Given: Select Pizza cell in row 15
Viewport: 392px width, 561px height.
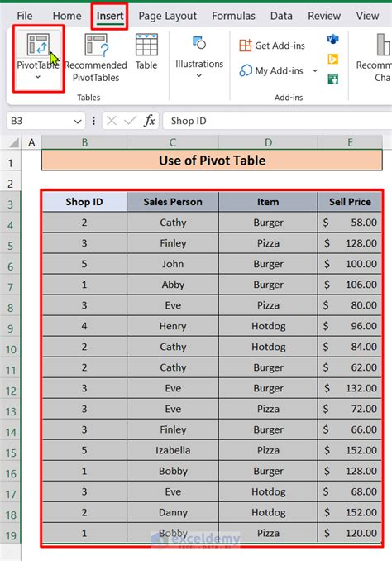Looking at the screenshot, I should click(x=268, y=450).
